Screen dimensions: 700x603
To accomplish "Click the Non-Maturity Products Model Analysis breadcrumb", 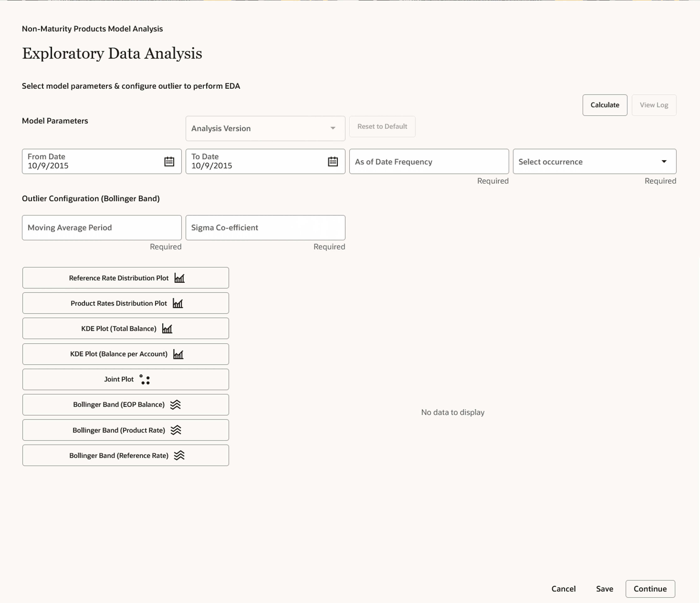I will tap(92, 29).
